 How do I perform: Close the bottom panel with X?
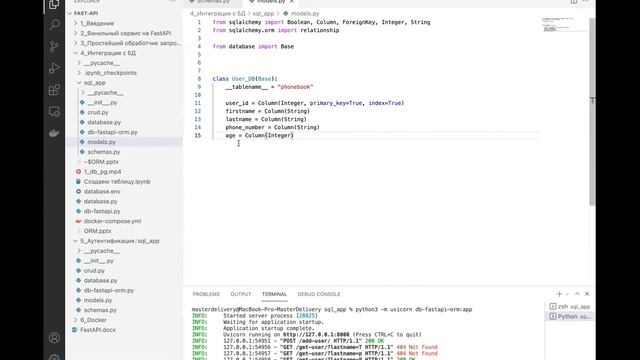point(587,294)
